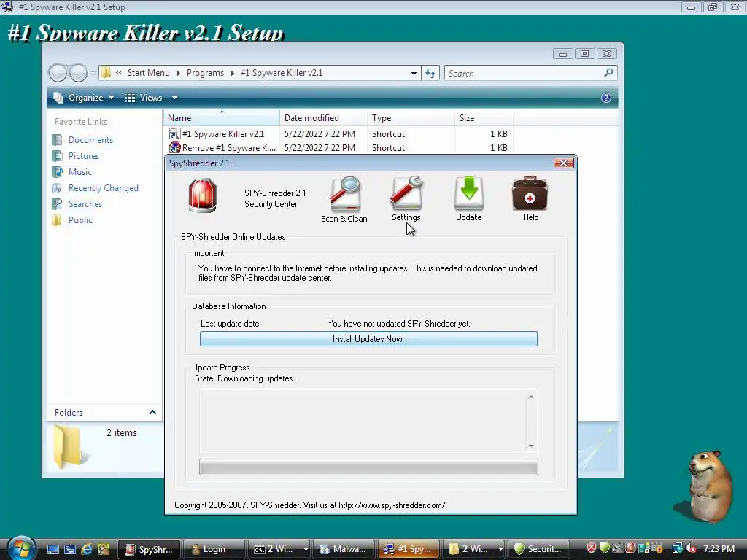This screenshot has height=560, width=747.
Task: Click Programs in the address breadcrumb
Action: click(x=205, y=73)
